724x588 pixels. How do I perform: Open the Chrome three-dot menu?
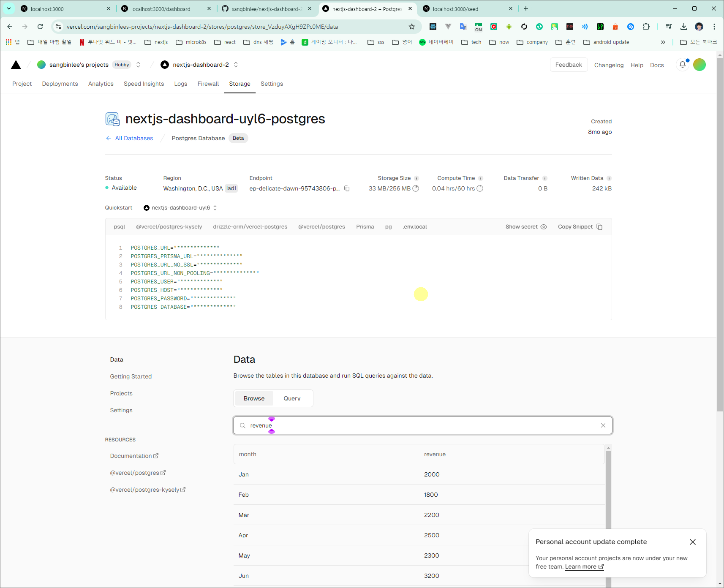coord(714,27)
